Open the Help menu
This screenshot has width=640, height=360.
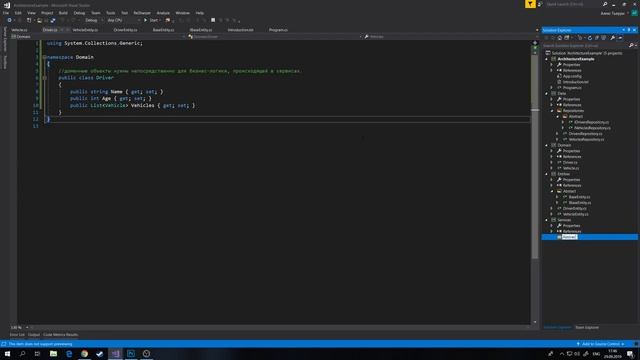click(x=199, y=13)
